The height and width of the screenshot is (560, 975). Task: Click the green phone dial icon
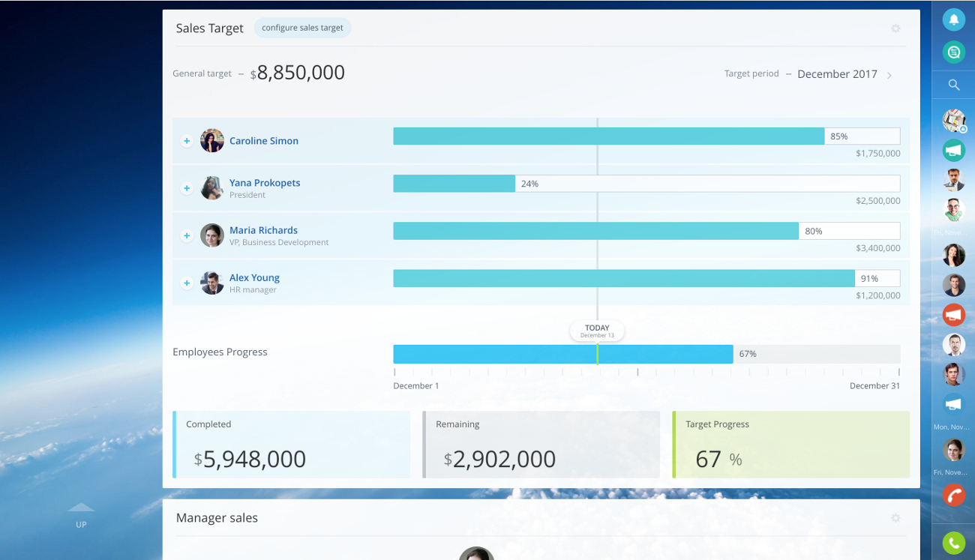[x=953, y=542]
